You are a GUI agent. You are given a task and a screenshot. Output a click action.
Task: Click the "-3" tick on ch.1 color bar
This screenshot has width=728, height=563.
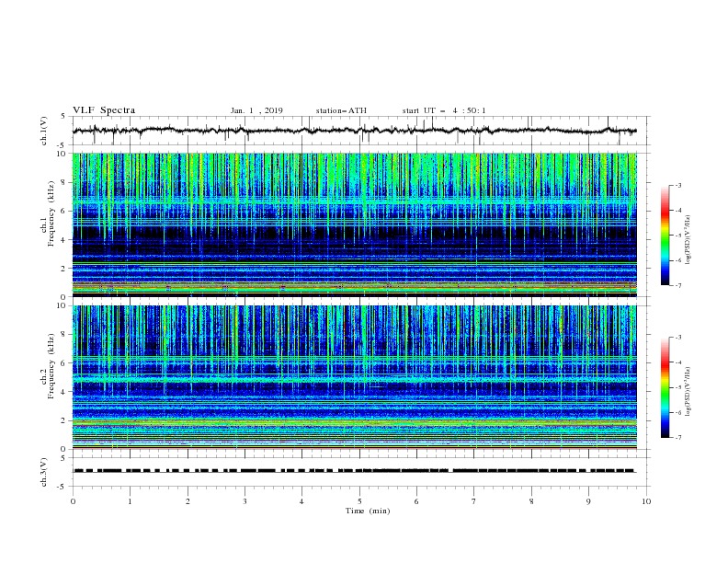(x=677, y=185)
